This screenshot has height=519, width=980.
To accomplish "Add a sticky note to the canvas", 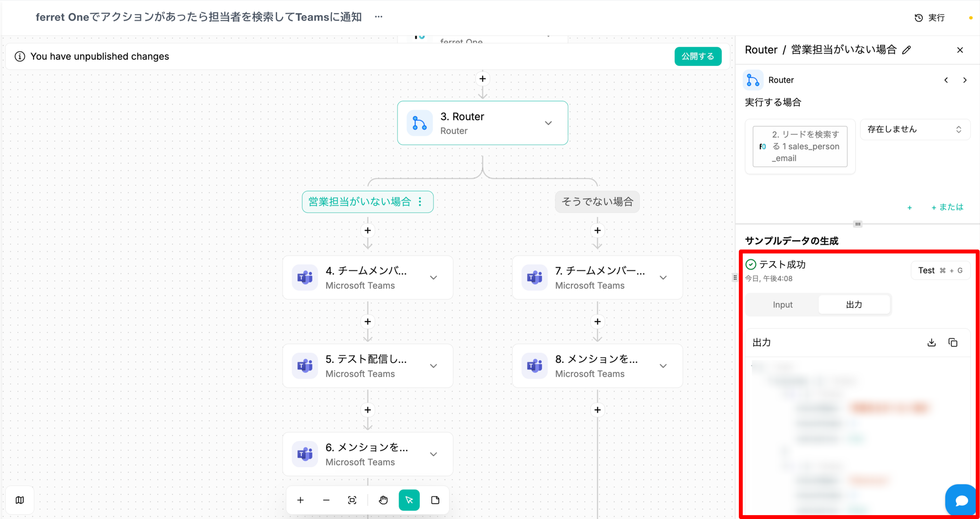I will [435, 500].
